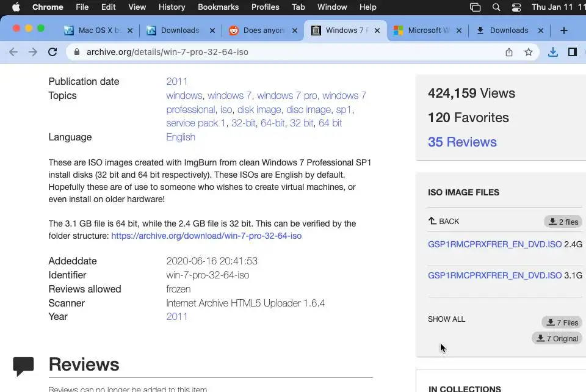Screen dimensions: 586x392
Task: Open the 35 Reviews link
Action: (x=462, y=142)
